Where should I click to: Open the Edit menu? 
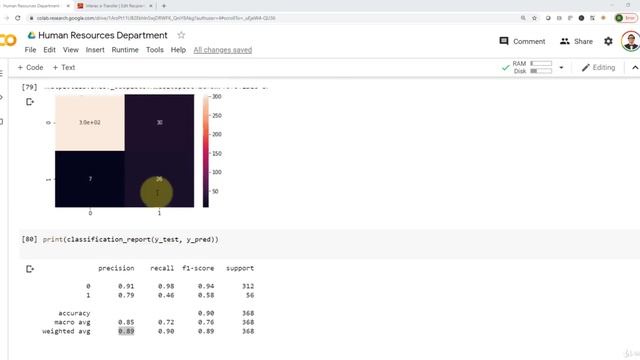(x=49, y=50)
